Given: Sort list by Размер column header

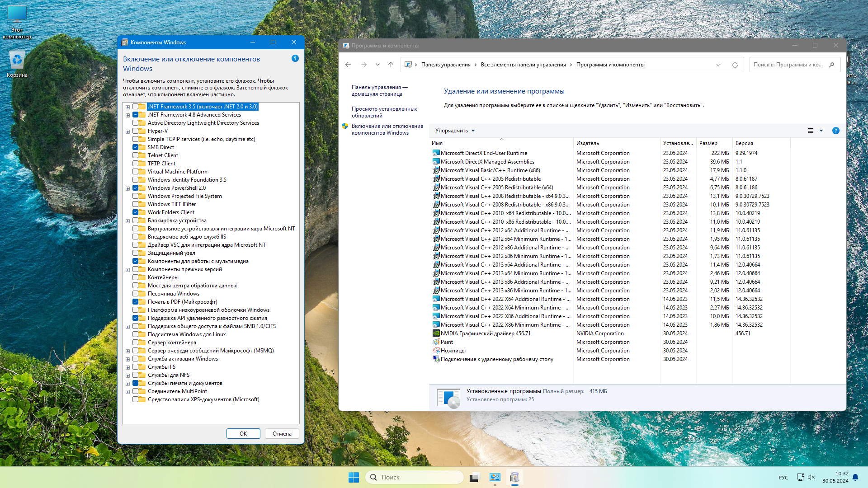Looking at the screenshot, I should tap(708, 143).
